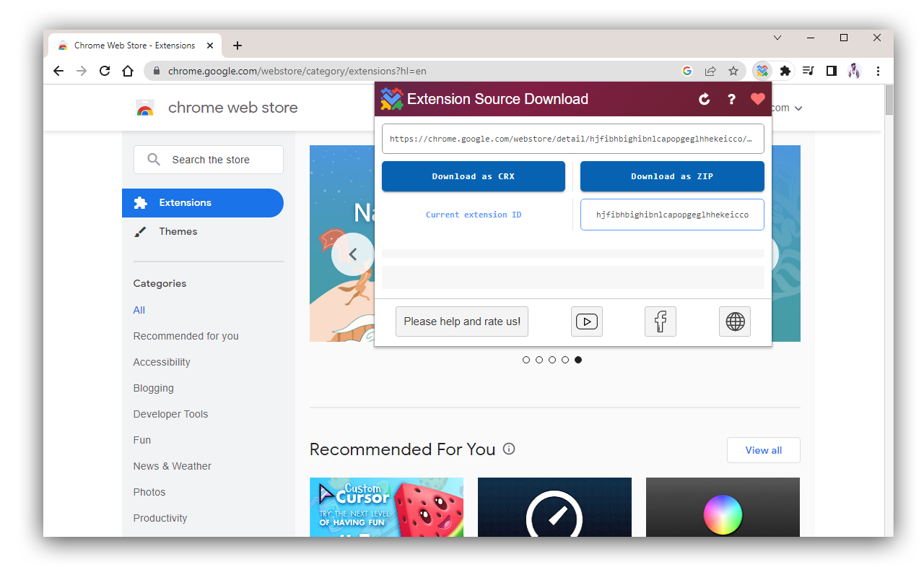Open the clock dial extension thumbnail

tap(554, 507)
